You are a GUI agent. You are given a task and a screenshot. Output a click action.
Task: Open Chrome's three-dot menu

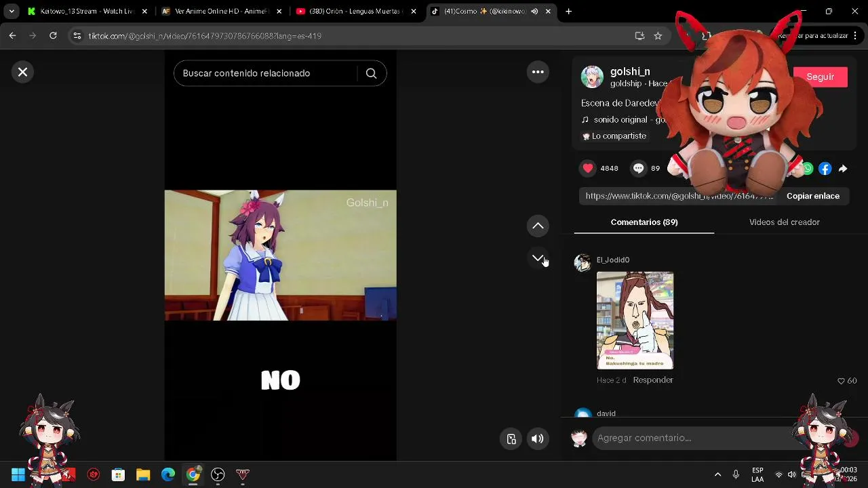[x=856, y=36]
